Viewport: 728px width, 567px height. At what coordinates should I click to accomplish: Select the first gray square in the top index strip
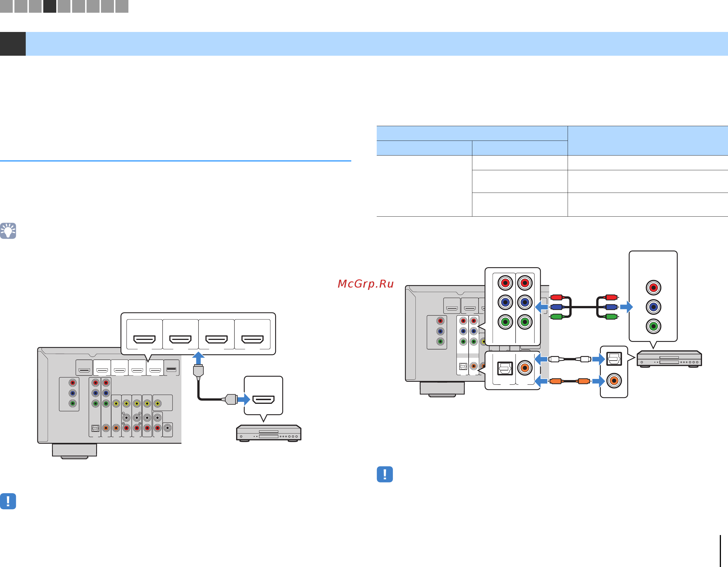[x=6, y=6]
